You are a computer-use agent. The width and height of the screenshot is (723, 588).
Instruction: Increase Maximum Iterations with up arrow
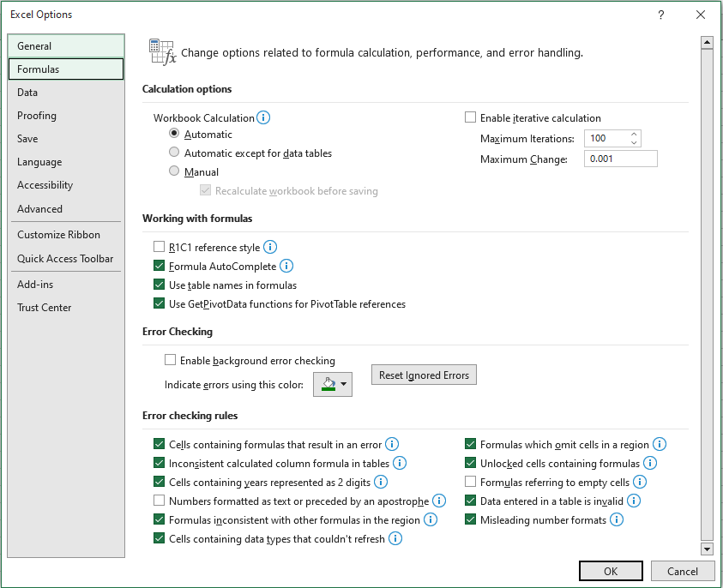coord(634,134)
